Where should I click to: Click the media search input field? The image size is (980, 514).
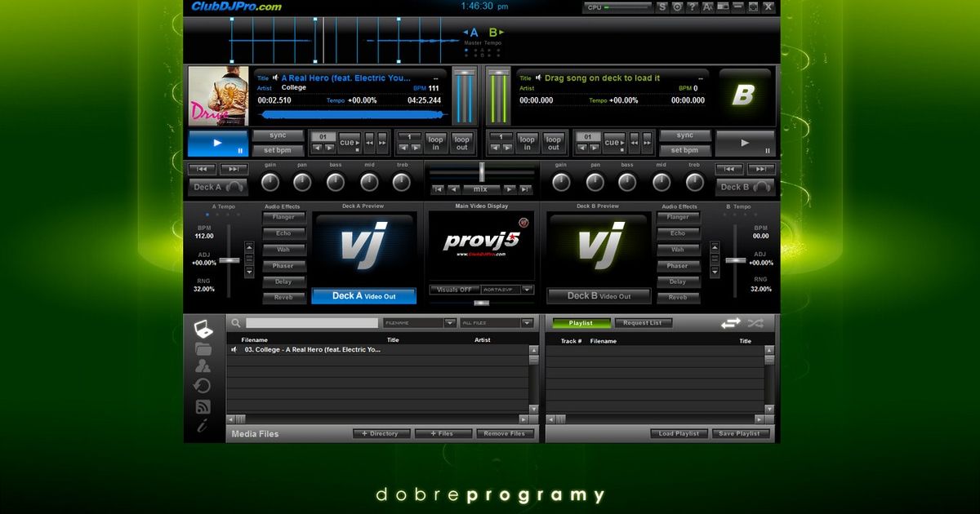coord(312,323)
